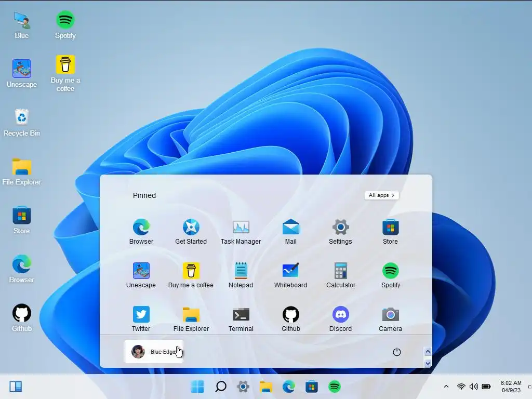Select the Recycle Bin
532x399 pixels.
(22, 123)
